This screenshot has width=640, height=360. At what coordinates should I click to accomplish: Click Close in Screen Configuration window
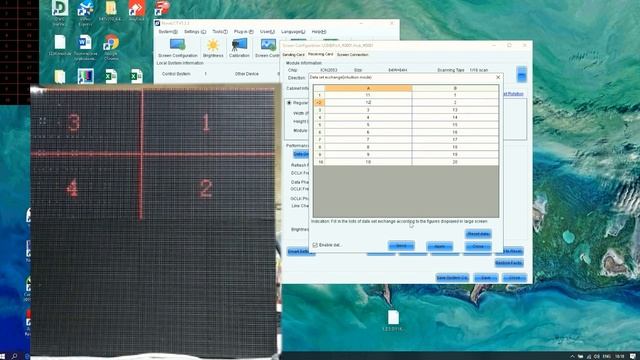[514, 278]
